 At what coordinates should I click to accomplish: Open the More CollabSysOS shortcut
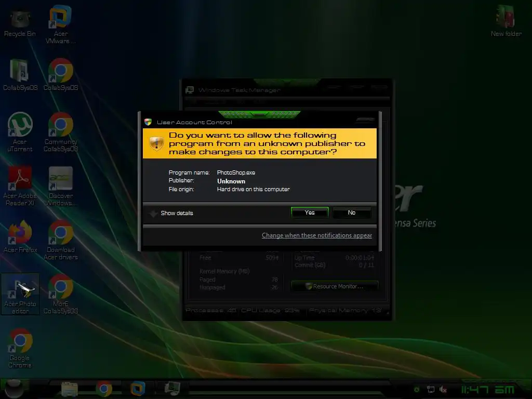pos(61,294)
